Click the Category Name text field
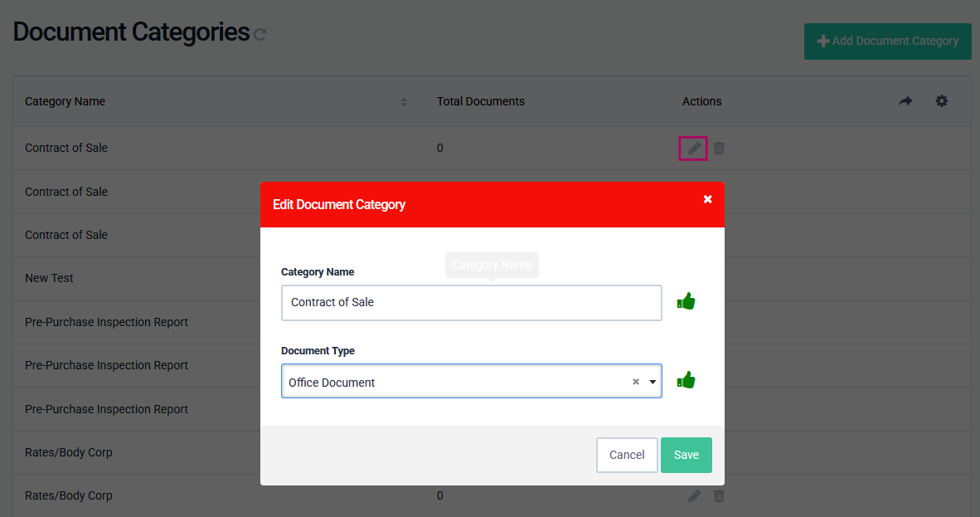Screen dimensions: 980x517 tap(471, 303)
